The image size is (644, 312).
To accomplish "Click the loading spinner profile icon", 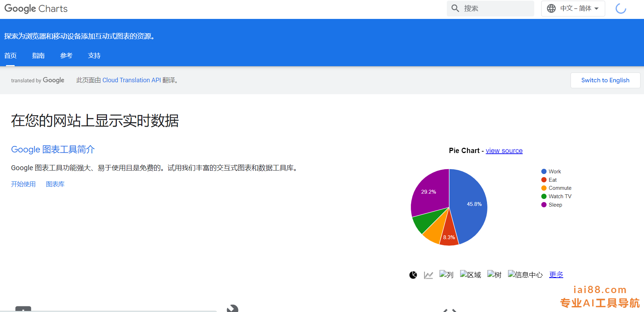I will tap(621, 8).
